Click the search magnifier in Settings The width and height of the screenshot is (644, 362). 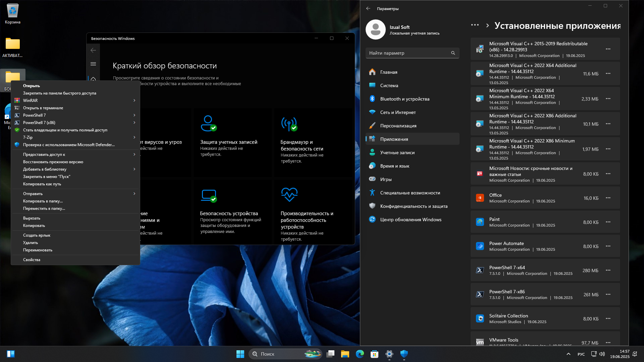[453, 53]
